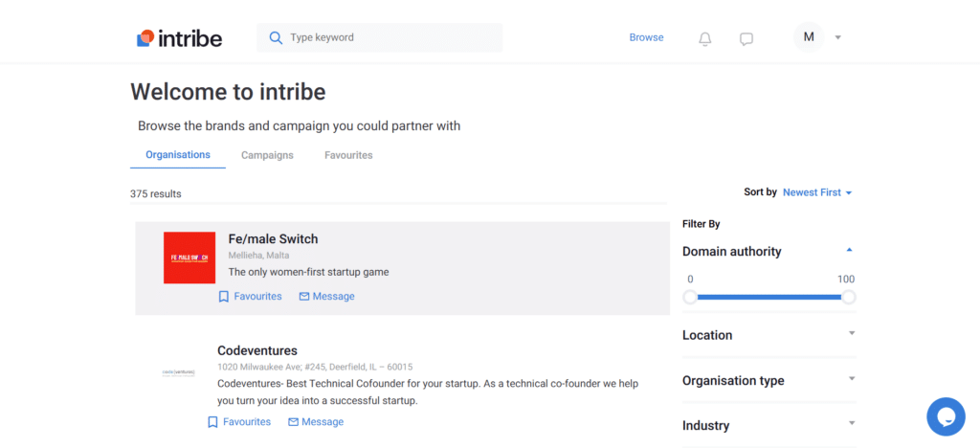Collapse the Domain authority filter

849,251
